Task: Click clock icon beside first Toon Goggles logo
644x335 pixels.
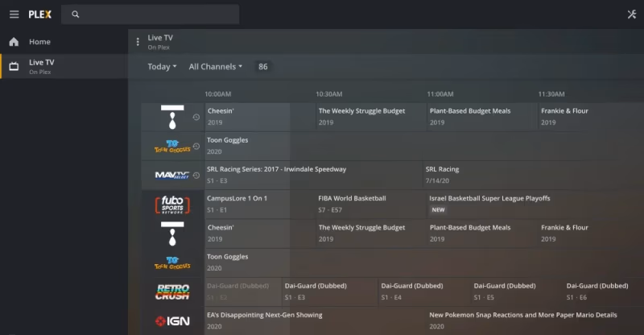Action: pyautogui.click(x=196, y=147)
